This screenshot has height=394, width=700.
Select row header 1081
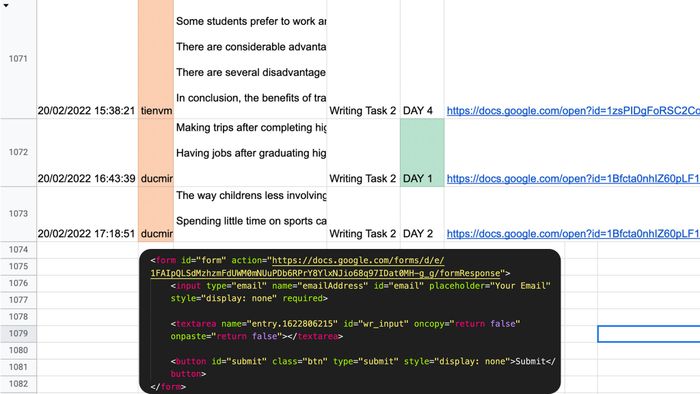[18, 367]
